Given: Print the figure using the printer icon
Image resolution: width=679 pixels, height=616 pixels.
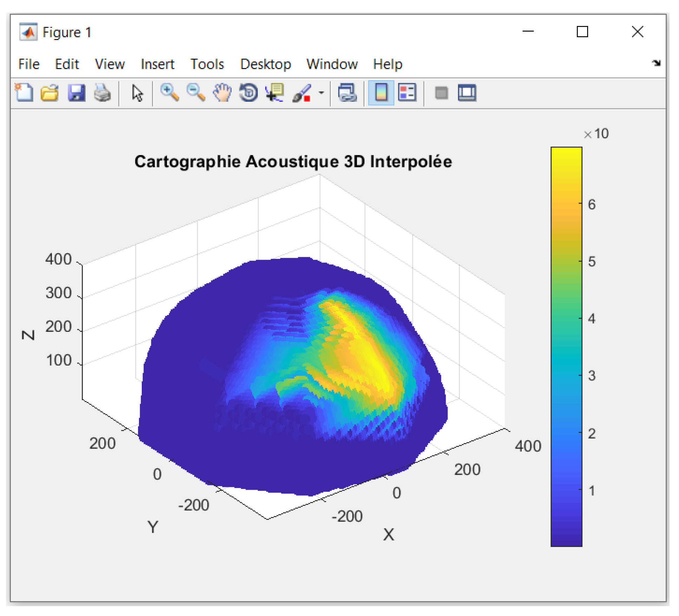Looking at the screenshot, I should tap(102, 93).
